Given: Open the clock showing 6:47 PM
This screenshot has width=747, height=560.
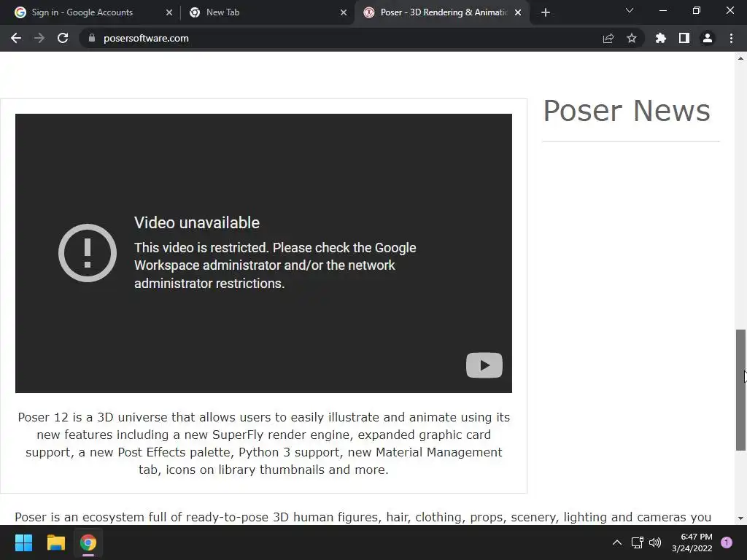Looking at the screenshot, I should (x=692, y=542).
